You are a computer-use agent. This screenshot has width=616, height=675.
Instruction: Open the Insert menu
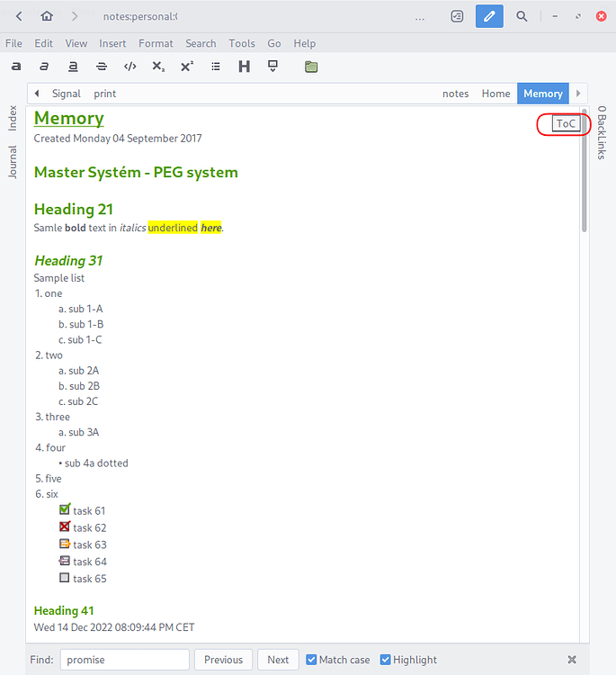[x=112, y=43]
